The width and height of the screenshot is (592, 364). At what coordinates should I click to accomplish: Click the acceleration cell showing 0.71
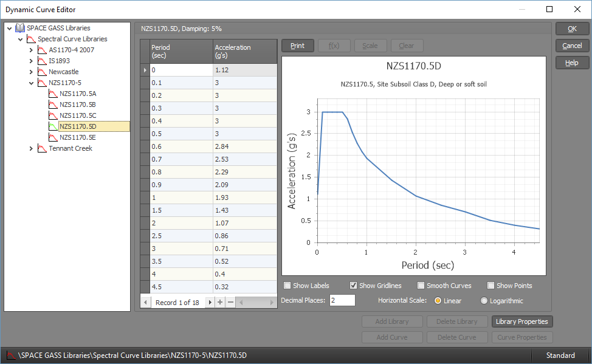(x=245, y=249)
